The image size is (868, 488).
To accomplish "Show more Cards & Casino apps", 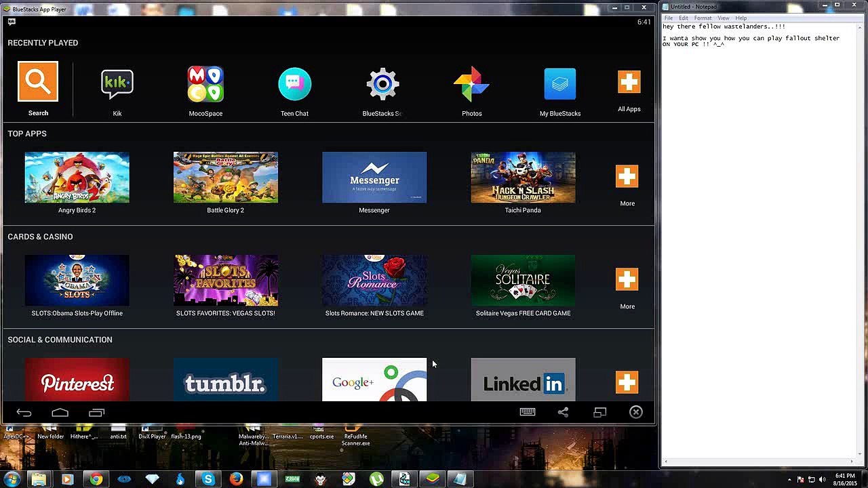I will (x=627, y=280).
